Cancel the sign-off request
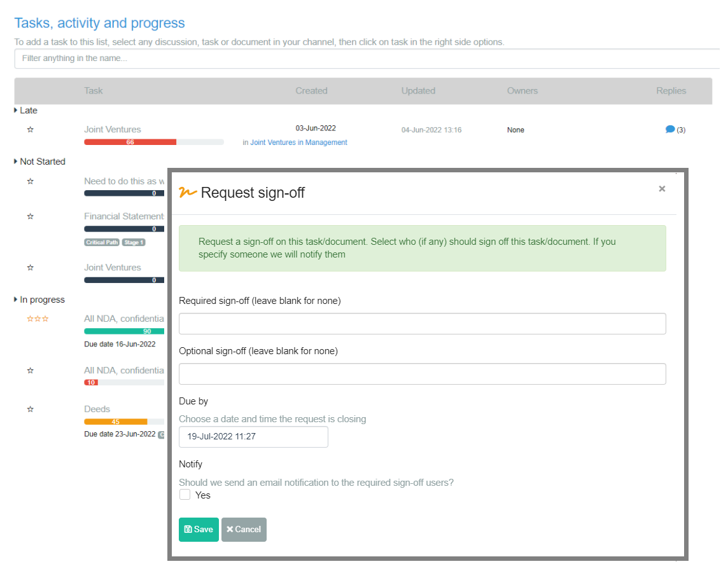728x578 pixels. [244, 529]
